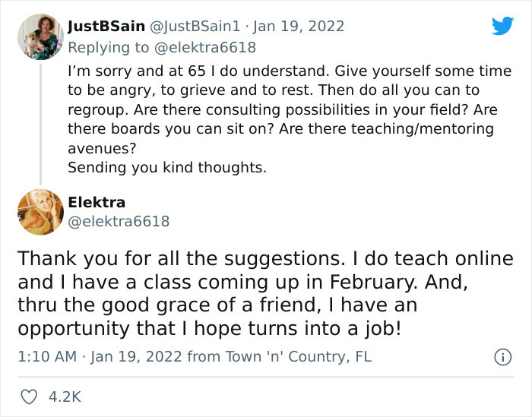Image resolution: width=532 pixels, height=417 pixels.
Task: Click the "I'm sorry and at 65" reply line
Action: point(289,71)
